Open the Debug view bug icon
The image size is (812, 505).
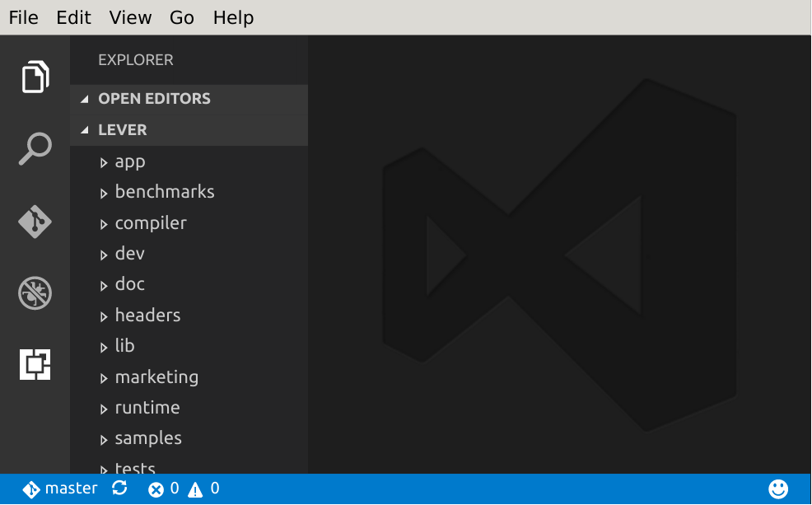point(35,292)
